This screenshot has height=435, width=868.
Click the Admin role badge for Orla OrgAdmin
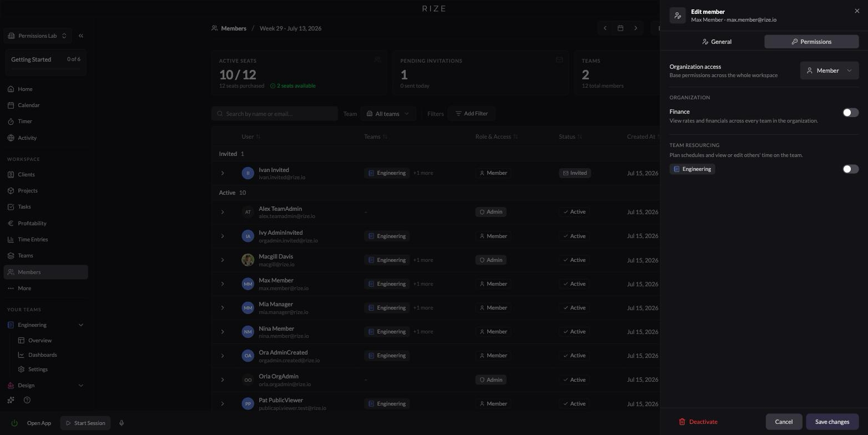point(491,380)
